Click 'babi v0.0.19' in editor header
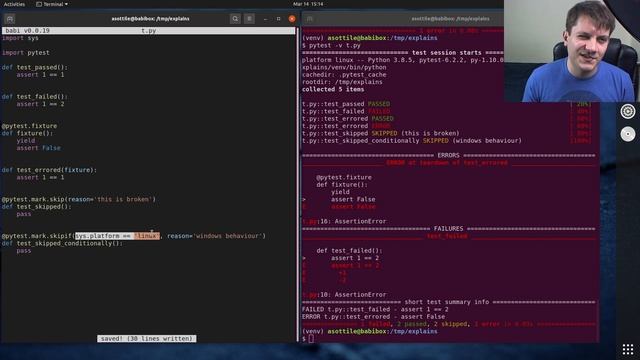 coord(27,31)
